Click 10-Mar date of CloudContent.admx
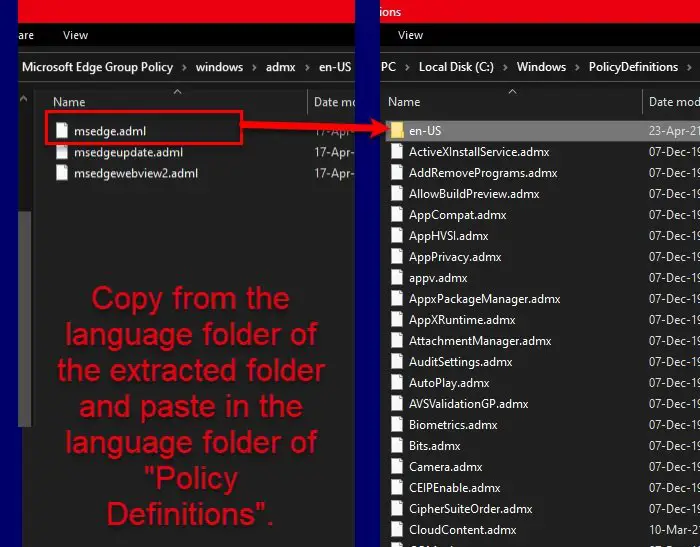Image resolution: width=700 pixels, height=547 pixels. 674,530
